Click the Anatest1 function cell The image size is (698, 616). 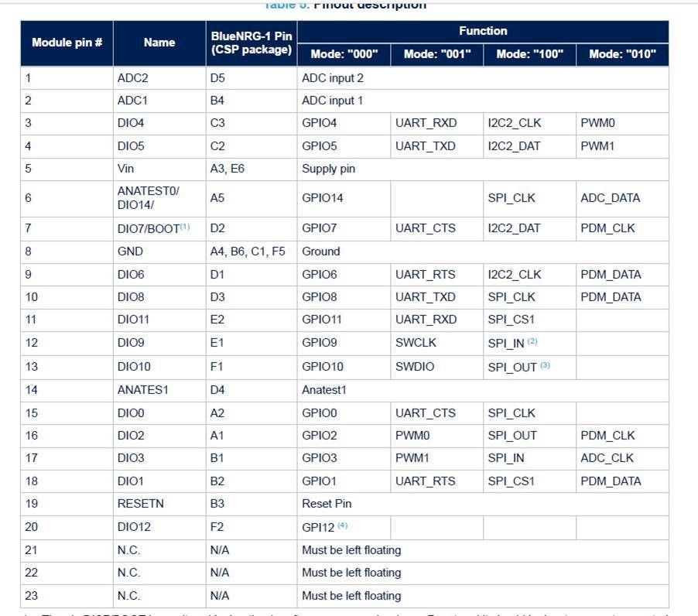tap(324, 389)
